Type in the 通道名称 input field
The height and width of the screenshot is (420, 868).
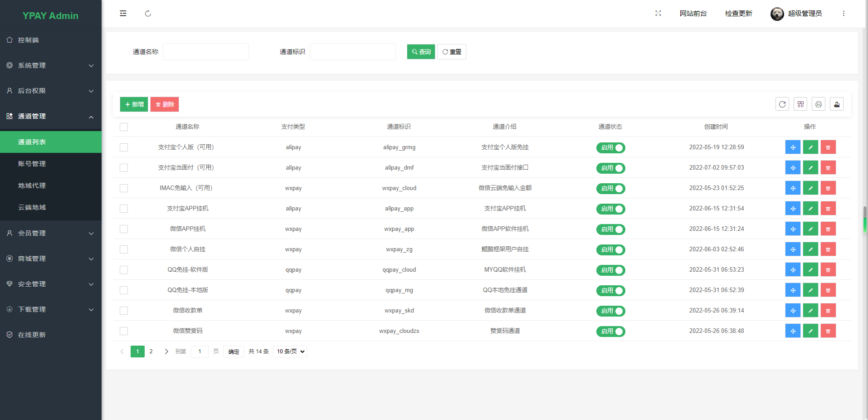coord(205,51)
